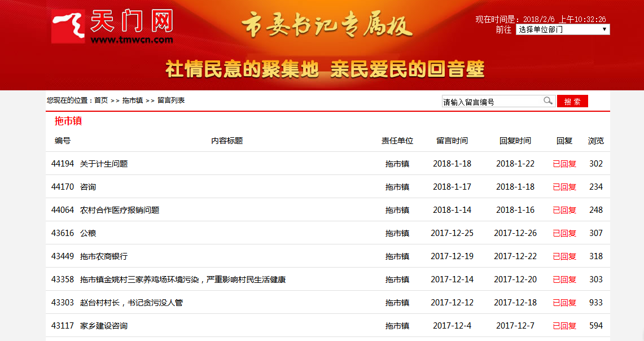This screenshot has width=644, height=341.
Task: Click message number 44170
Action: (x=63, y=187)
